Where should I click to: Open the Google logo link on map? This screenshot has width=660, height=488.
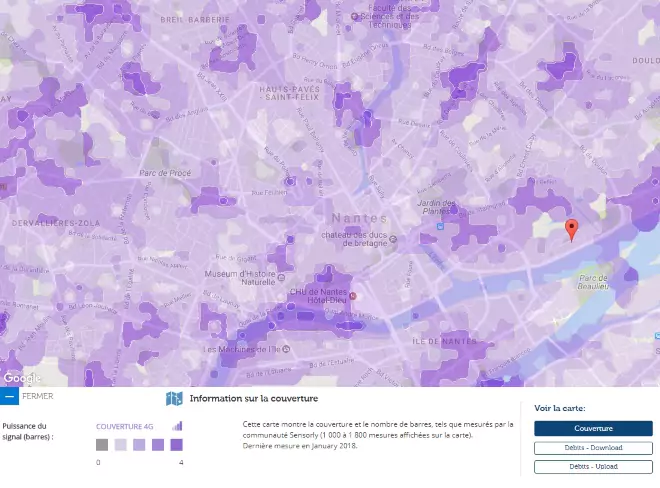pos(20,378)
